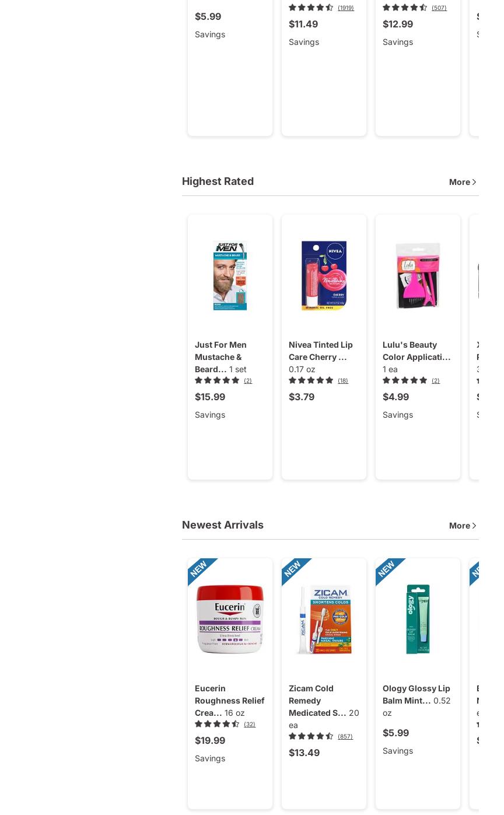Viewport: 504px width, 815px height.
Task: Open Eucerin Roughness Relief Cream image
Action: pos(230,619)
